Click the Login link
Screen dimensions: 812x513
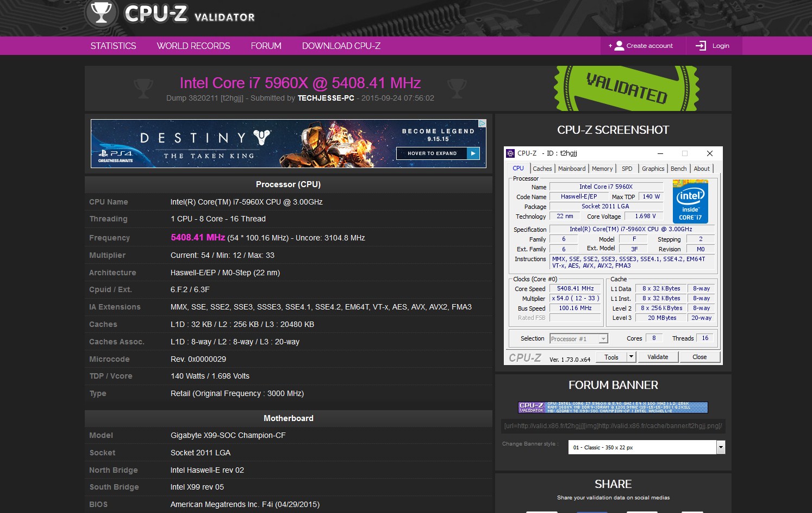click(x=721, y=46)
